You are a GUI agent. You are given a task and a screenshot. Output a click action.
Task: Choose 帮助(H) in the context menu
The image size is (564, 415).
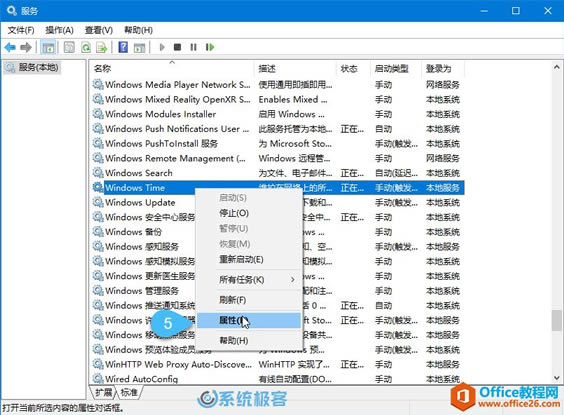(249, 340)
